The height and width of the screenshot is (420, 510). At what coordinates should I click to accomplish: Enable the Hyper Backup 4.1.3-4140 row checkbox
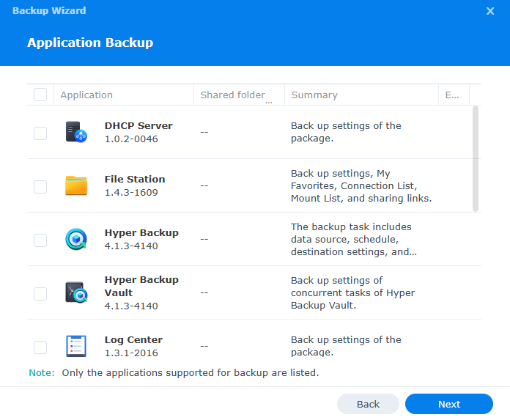click(40, 240)
